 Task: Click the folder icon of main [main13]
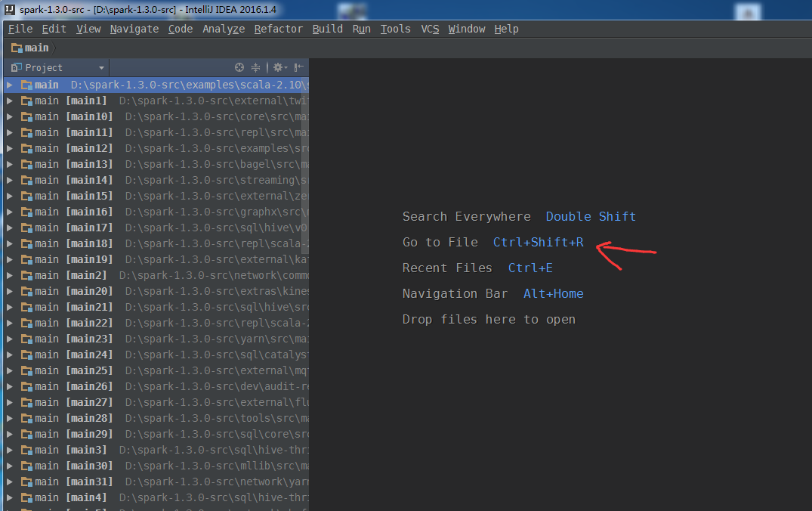pyautogui.click(x=26, y=164)
